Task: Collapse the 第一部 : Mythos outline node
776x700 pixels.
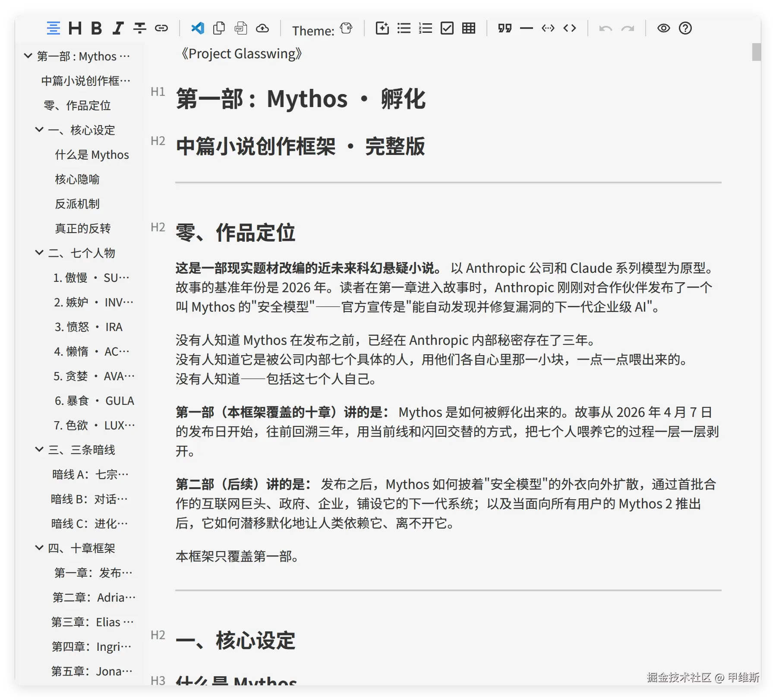Action: 28,56
